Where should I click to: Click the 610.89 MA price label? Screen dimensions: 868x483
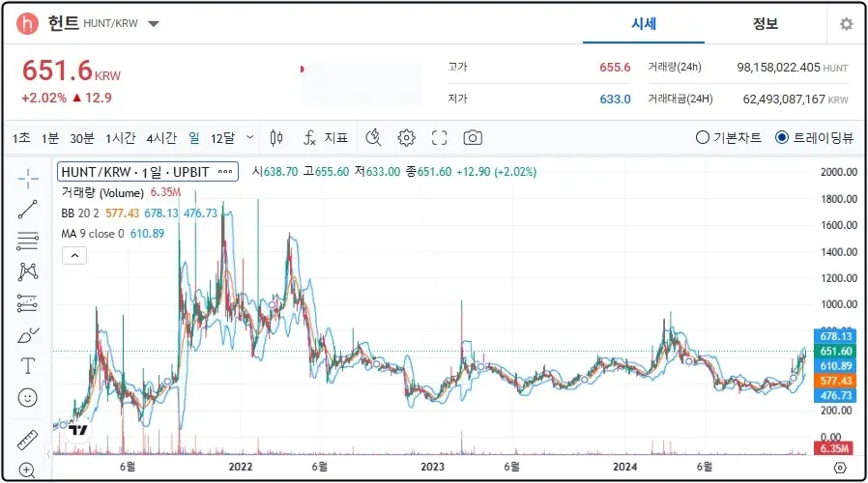coord(835,366)
